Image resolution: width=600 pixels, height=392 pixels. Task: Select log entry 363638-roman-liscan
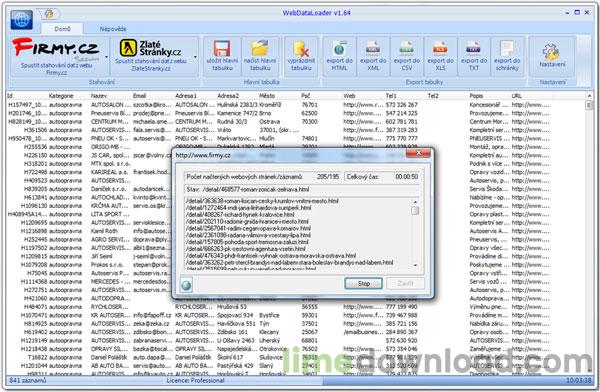262,201
